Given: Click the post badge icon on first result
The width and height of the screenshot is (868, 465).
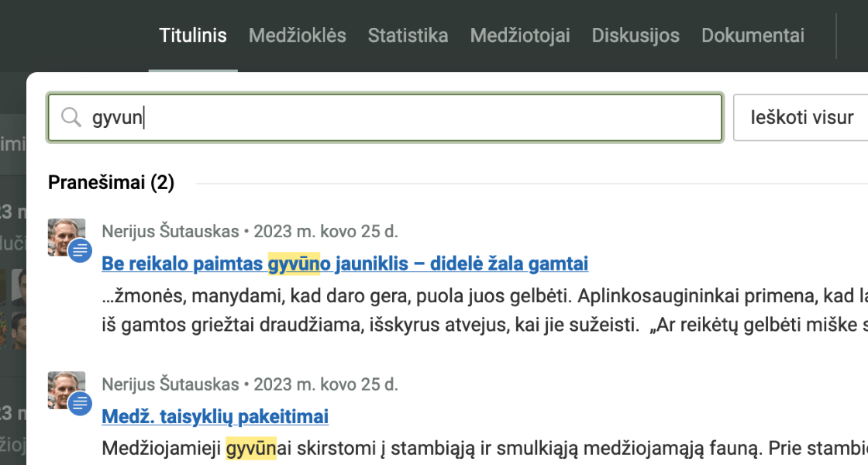Looking at the screenshot, I should (80, 251).
